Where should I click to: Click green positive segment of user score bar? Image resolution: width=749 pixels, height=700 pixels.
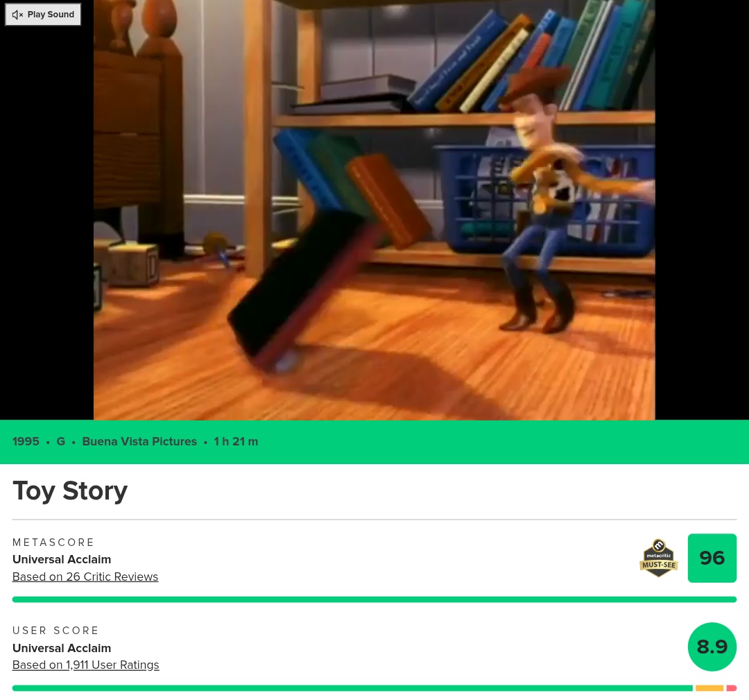coord(352,688)
